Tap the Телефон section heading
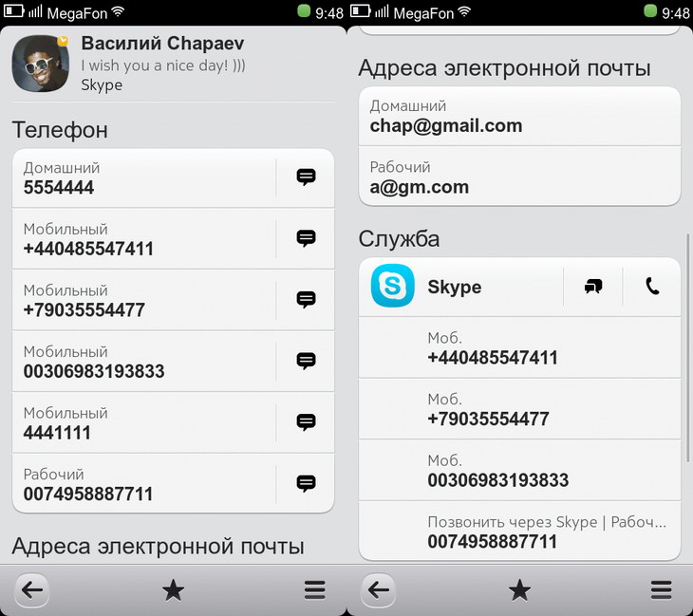The width and height of the screenshot is (693, 616). click(60, 130)
